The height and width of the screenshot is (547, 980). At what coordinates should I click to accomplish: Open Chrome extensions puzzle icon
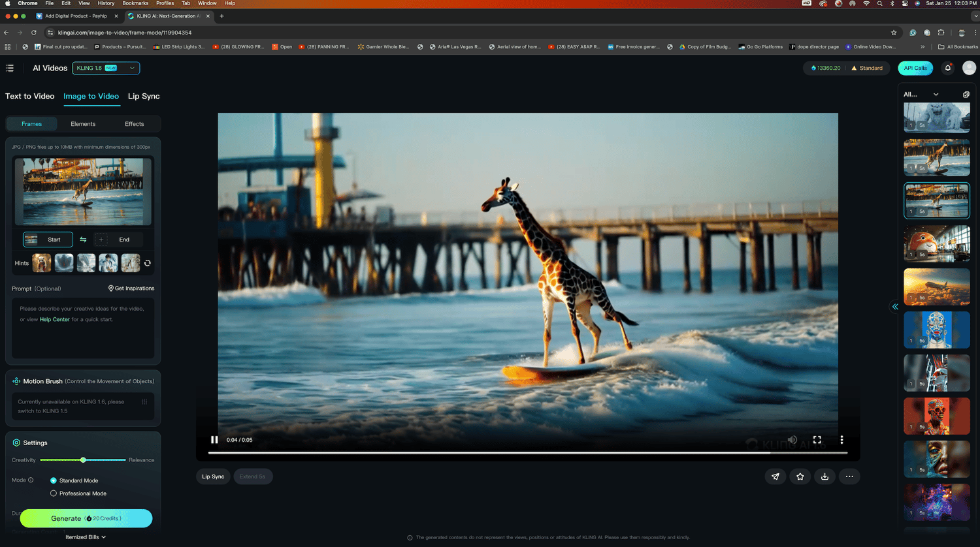[x=941, y=33]
